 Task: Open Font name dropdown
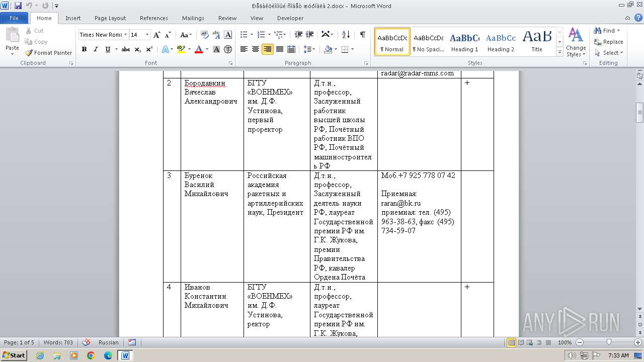pyautogui.click(x=125, y=35)
